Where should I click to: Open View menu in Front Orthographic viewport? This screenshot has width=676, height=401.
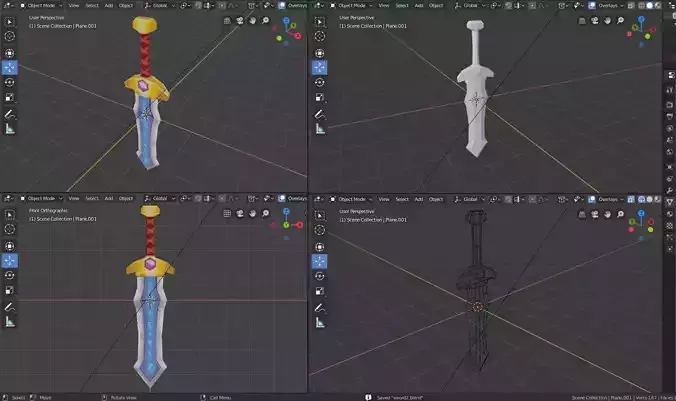[74, 198]
